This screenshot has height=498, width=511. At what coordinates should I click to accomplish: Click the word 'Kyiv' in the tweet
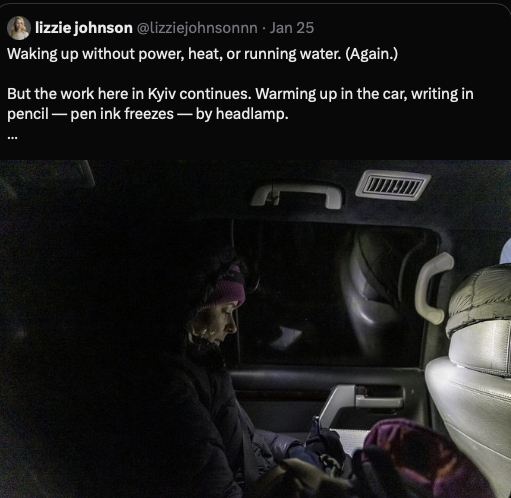[162, 94]
